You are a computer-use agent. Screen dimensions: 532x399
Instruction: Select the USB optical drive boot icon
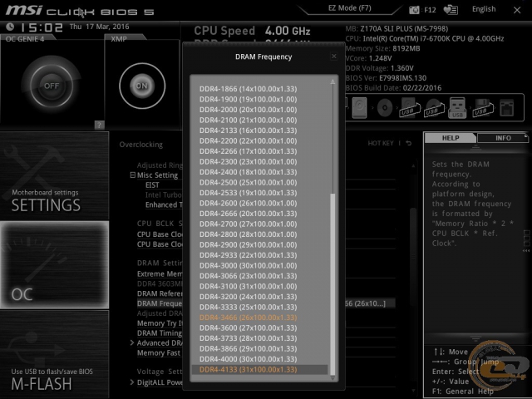click(x=434, y=107)
